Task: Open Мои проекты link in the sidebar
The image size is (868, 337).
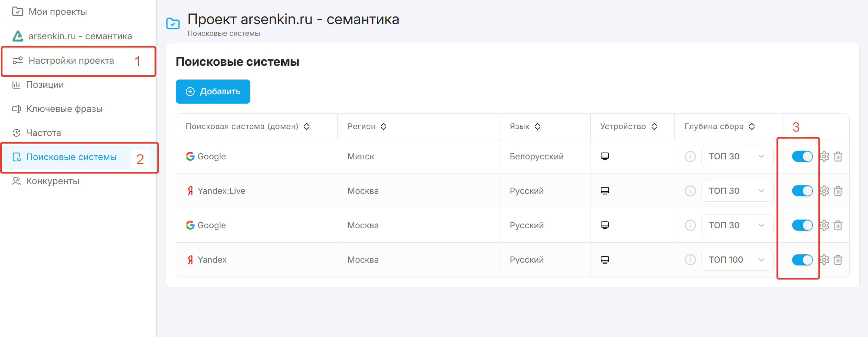Action: [57, 12]
